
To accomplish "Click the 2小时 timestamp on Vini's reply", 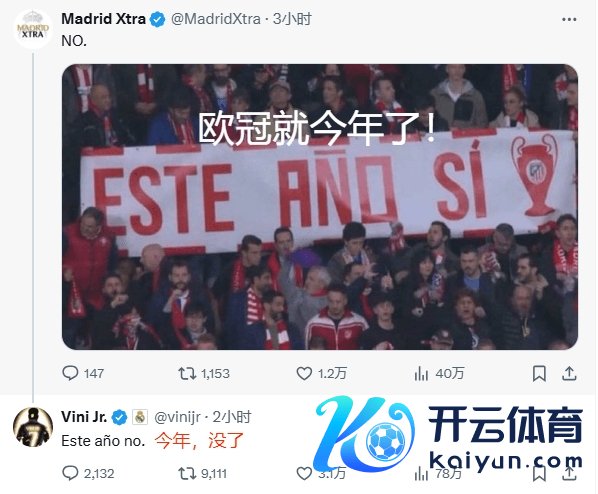I will click(x=232, y=417).
